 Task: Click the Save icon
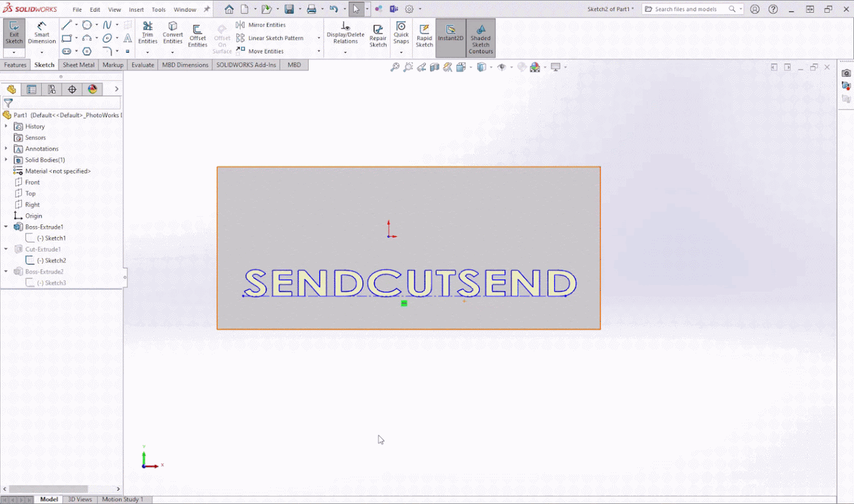(x=289, y=9)
